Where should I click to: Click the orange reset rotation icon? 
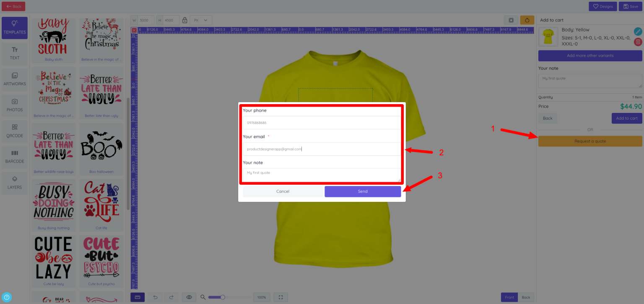(x=527, y=20)
